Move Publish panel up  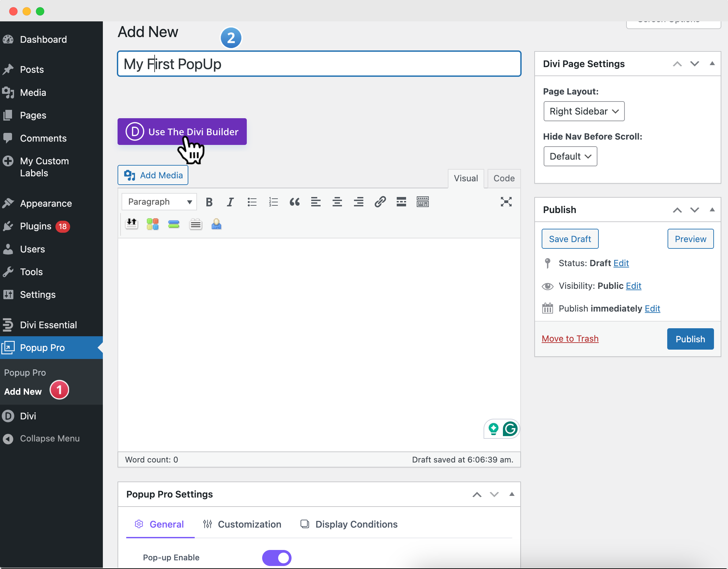point(677,210)
